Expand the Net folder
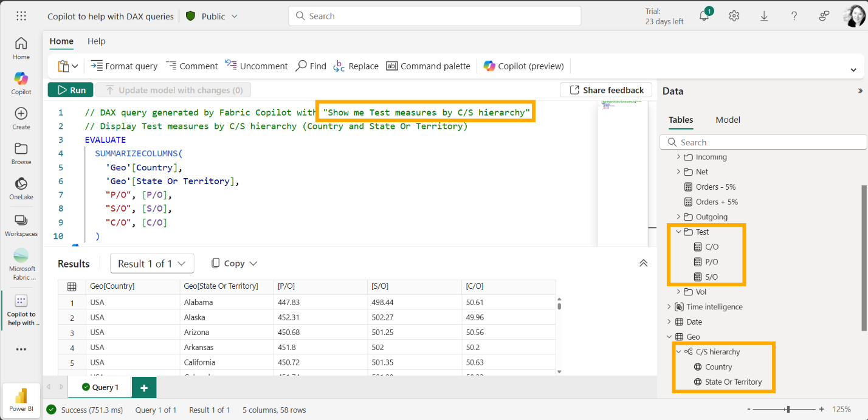 pyautogui.click(x=678, y=172)
